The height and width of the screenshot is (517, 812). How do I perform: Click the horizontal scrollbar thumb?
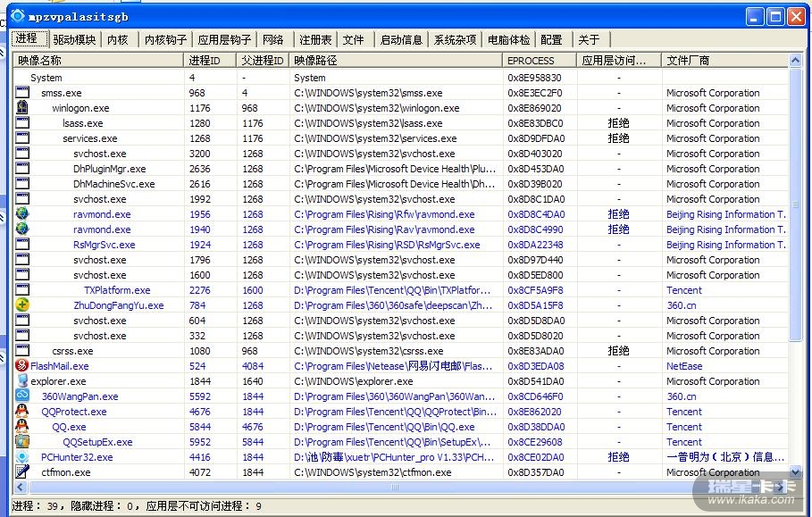pyautogui.click(x=394, y=487)
